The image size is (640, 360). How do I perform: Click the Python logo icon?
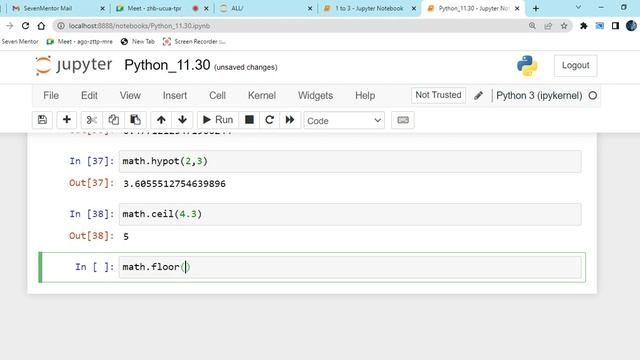527,66
